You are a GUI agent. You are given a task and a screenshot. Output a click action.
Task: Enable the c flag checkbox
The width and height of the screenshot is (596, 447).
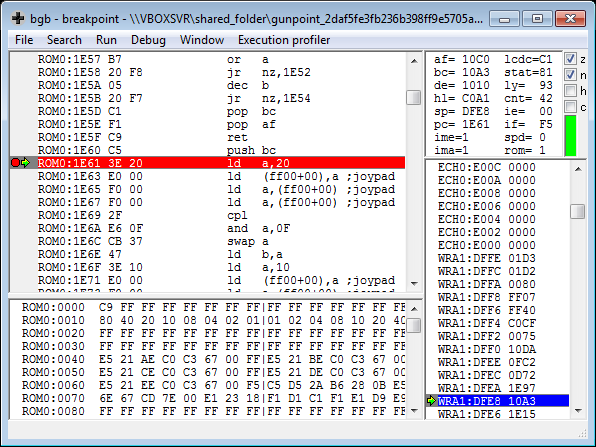click(x=570, y=107)
